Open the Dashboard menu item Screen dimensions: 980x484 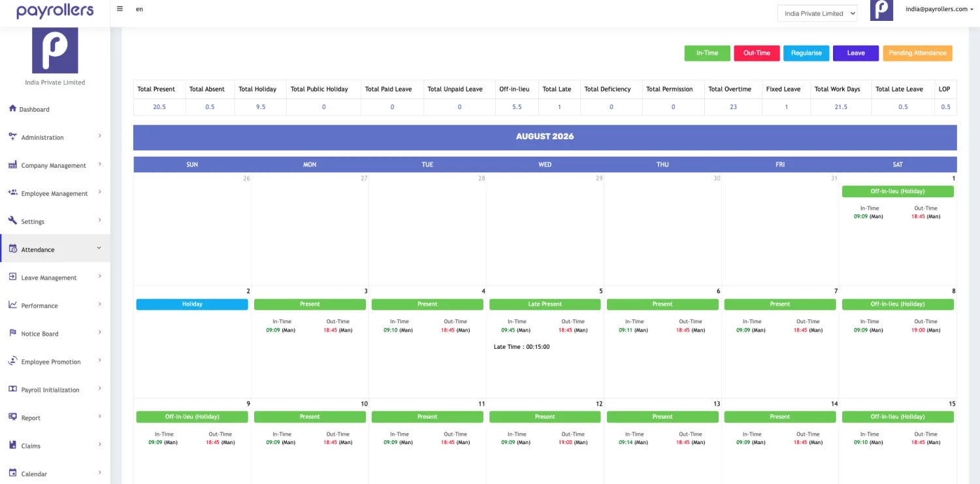coord(55,109)
